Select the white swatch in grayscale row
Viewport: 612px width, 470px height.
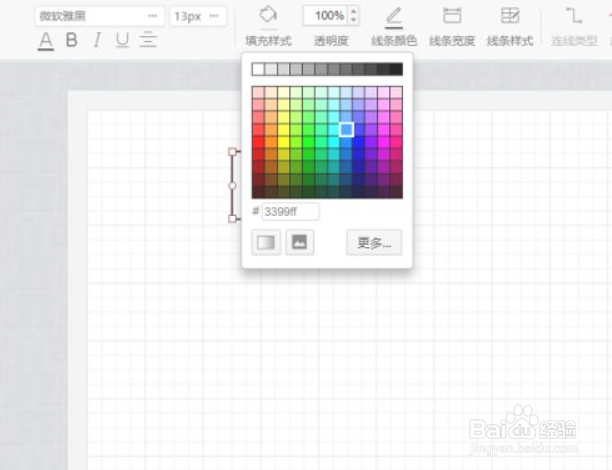pos(258,69)
